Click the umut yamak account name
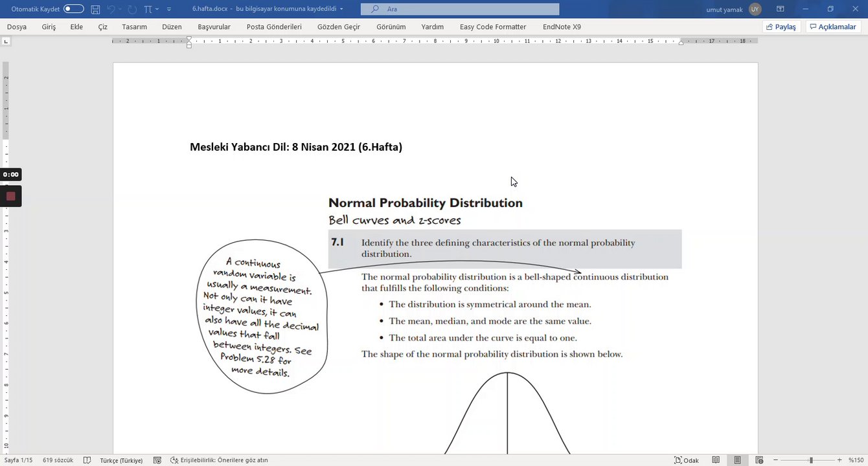 (x=725, y=9)
